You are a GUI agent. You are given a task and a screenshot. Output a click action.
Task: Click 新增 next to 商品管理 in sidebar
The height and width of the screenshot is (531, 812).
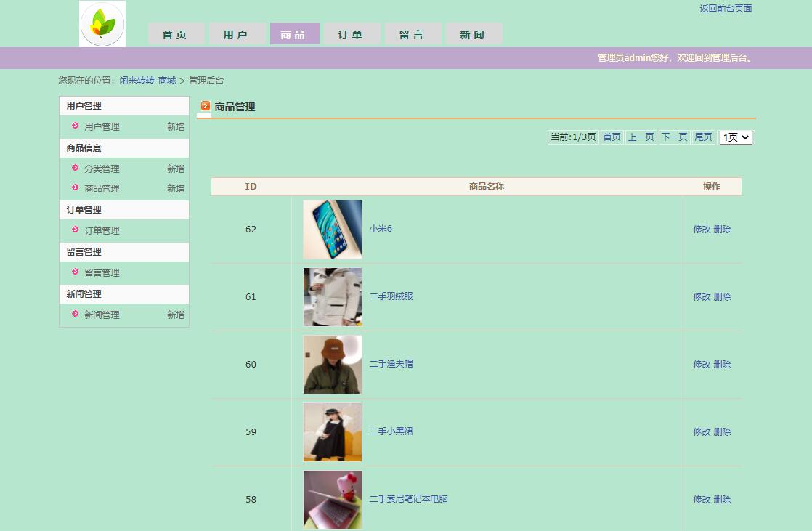(176, 188)
